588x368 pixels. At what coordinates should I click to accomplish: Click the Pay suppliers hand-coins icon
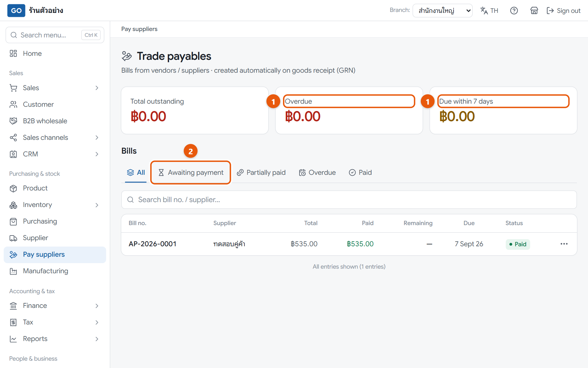tap(13, 255)
